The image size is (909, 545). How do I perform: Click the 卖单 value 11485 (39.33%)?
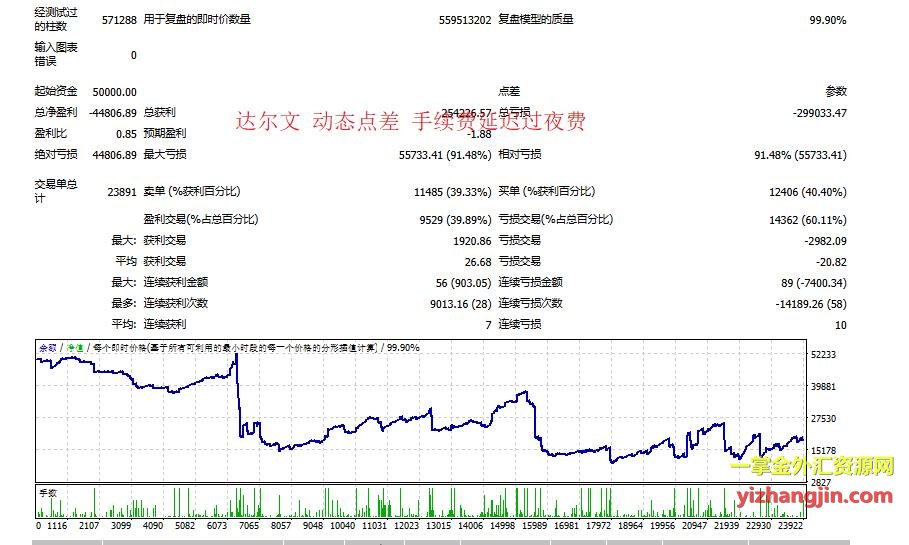coord(452,191)
